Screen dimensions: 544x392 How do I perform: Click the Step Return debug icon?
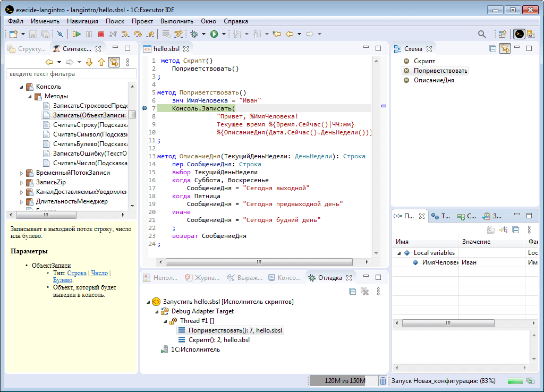pyautogui.click(x=150, y=34)
